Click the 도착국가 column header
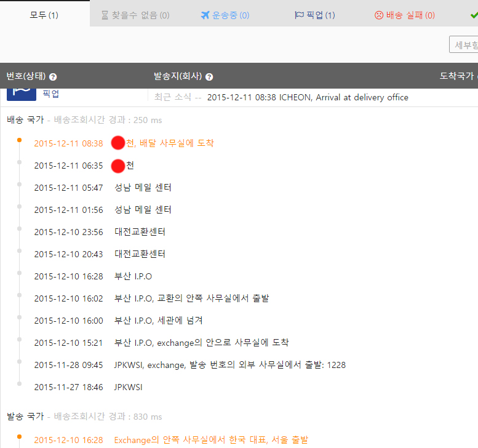The width and height of the screenshot is (478, 448). coord(456,76)
